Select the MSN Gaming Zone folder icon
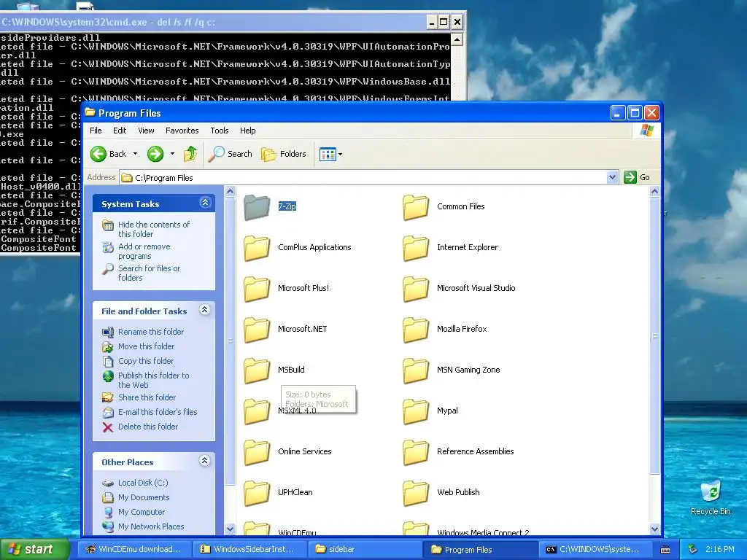 [x=416, y=370]
